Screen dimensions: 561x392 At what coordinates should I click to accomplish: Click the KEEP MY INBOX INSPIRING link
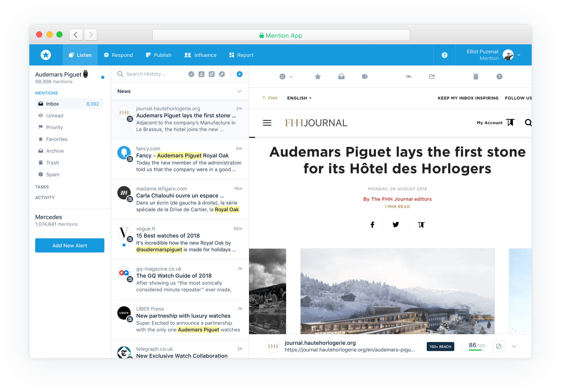(x=468, y=98)
